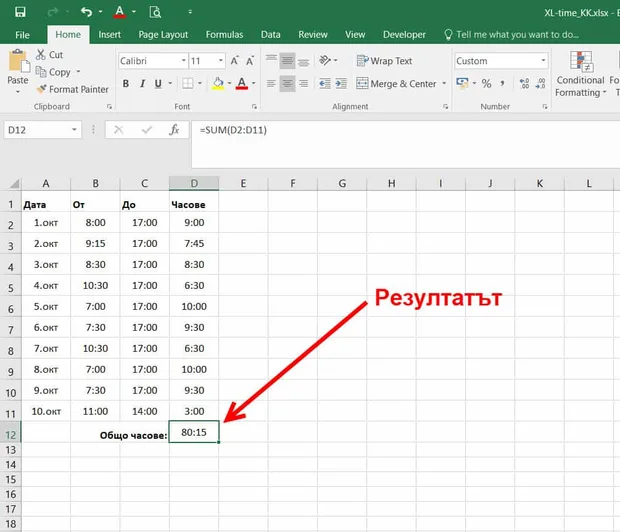Switch to the Insert tab

pos(110,35)
